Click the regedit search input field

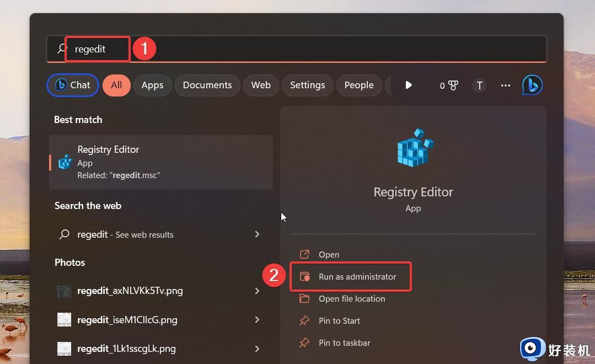pos(97,49)
